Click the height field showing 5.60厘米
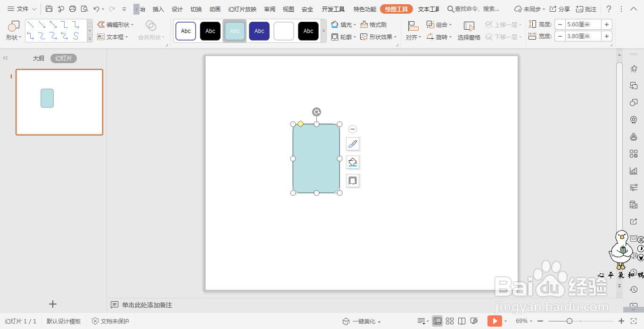 (583, 24)
